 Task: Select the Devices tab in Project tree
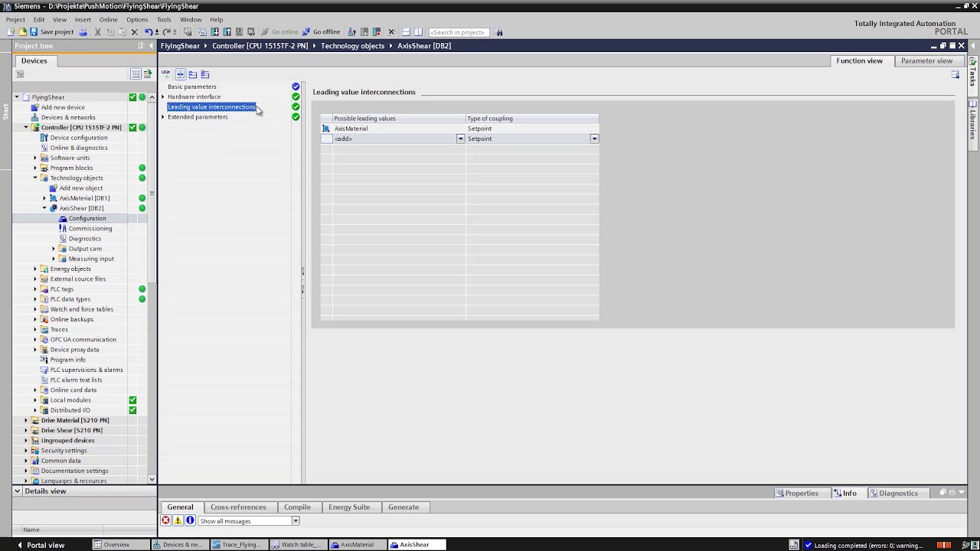tap(34, 60)
